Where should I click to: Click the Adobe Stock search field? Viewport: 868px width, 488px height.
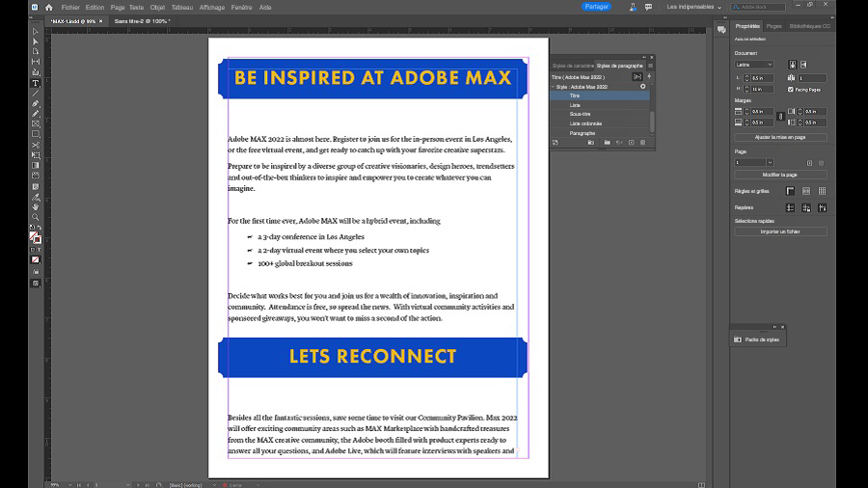click(x=758, y=7)
